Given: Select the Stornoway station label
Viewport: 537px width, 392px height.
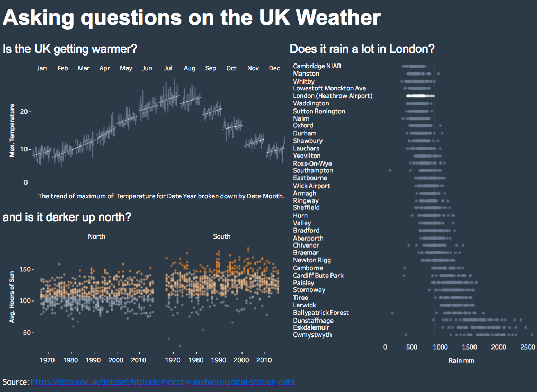Looking at the screenshot, I should (309, 290).
